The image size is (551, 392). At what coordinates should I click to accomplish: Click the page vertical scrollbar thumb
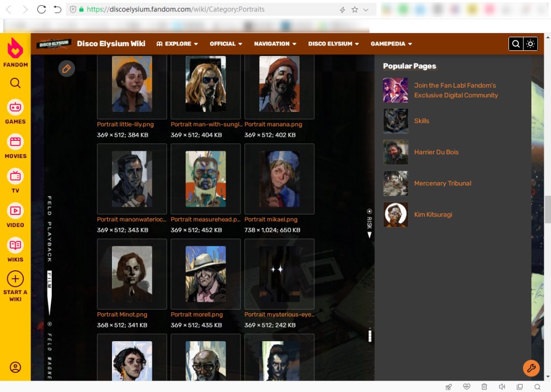[548, 209]
